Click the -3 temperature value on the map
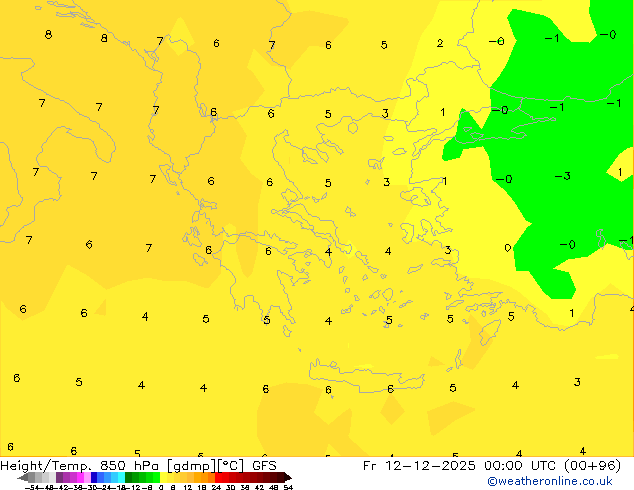Screen dimensions: 634x490 coord(563,177)
